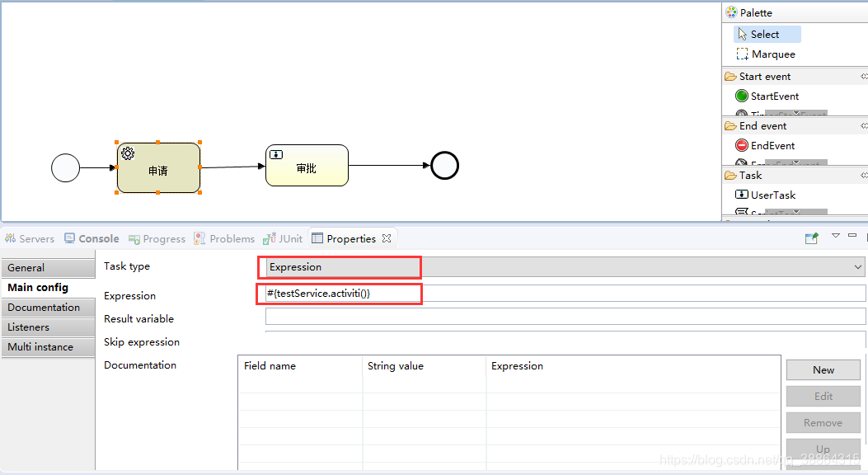Screen dimensions: 868x475
Task: Collapse the End event palette drawer
Action: pos(864,125)
